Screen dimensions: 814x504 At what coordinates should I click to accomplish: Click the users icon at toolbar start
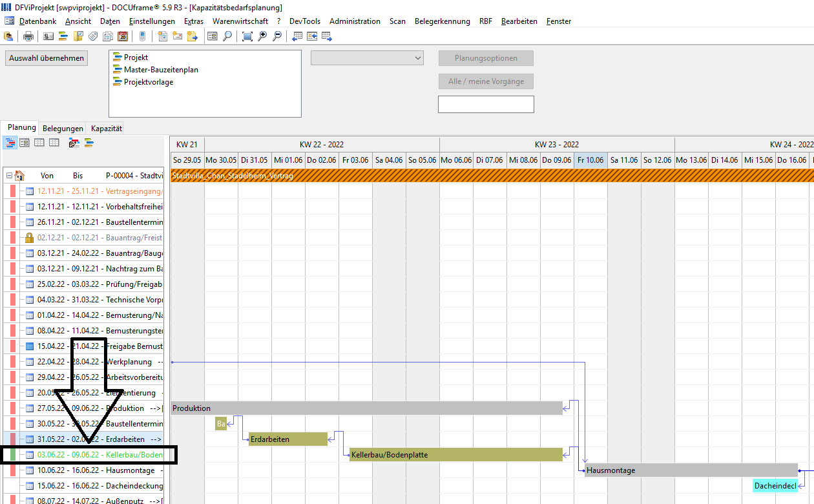pos(9,36)
